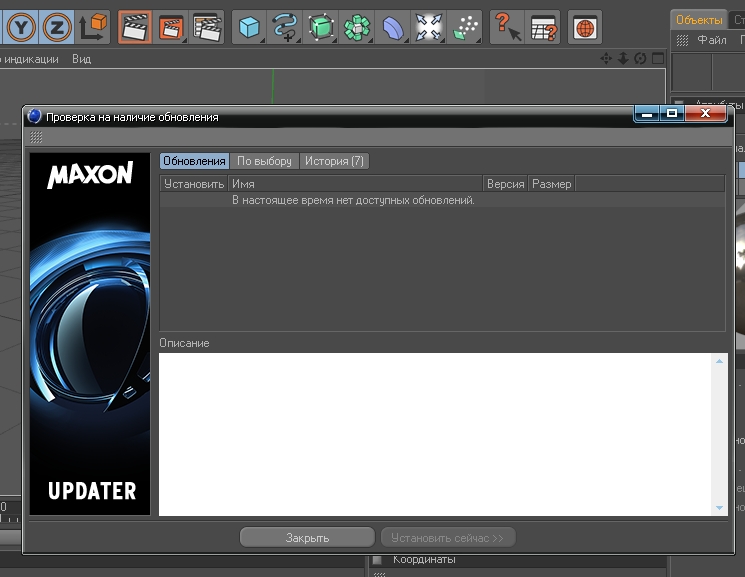The width and height of the screenshot is (745, 577).
Task: Click the no available updates message row
Action: pos(442,200)
